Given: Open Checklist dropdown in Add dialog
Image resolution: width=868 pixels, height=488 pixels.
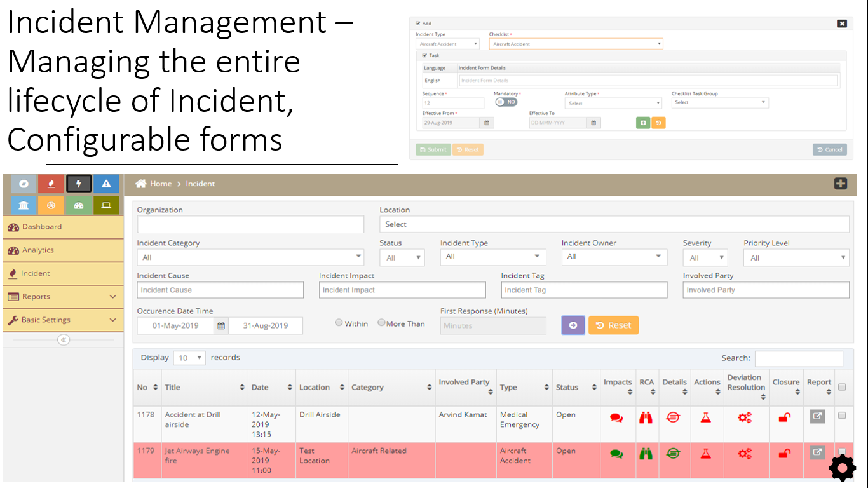Looking at the screenshot, I should pyautogui.click(x=576, y=44).
